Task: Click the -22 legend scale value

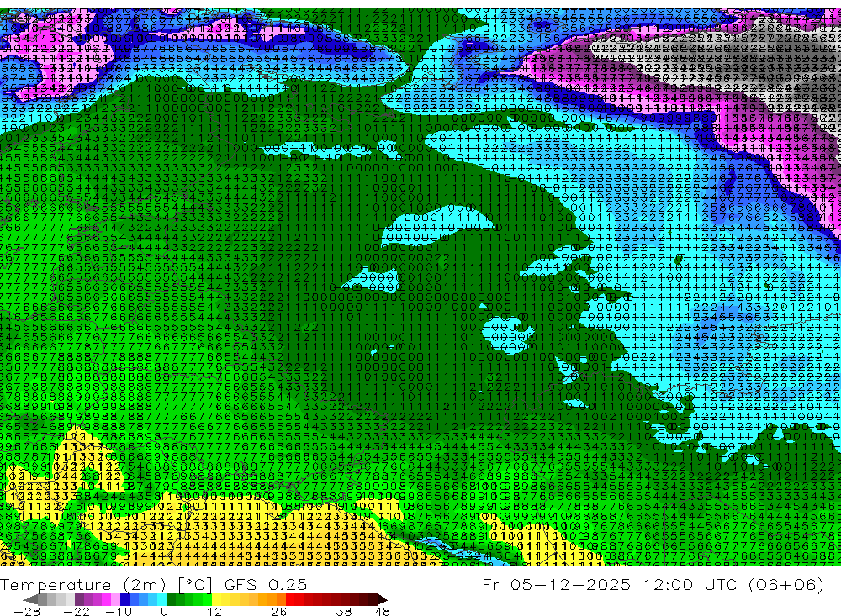Action: (x=77, y=611)
